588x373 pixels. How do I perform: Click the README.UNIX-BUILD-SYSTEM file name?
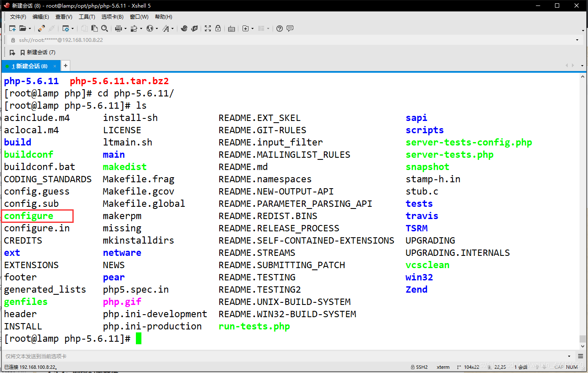tap(284, 302)
